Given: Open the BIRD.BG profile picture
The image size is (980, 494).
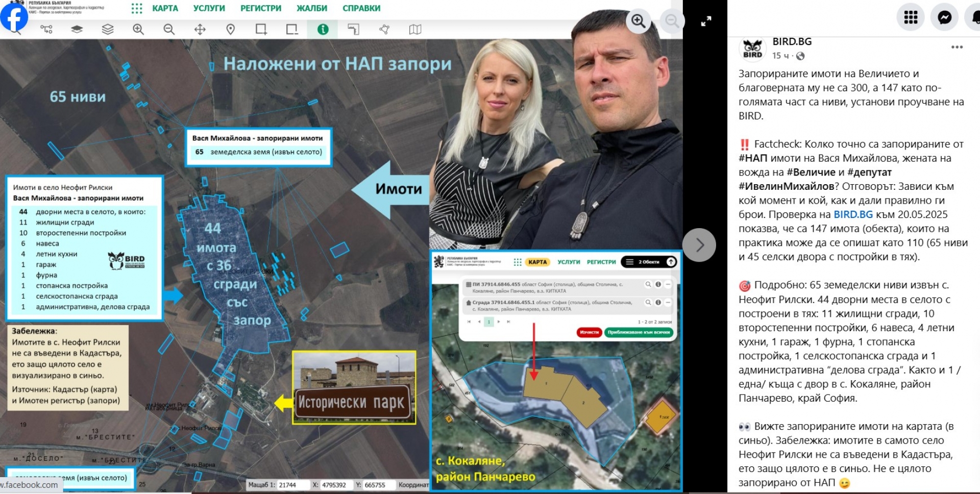Looking at the screenshot, I should 752,49.
